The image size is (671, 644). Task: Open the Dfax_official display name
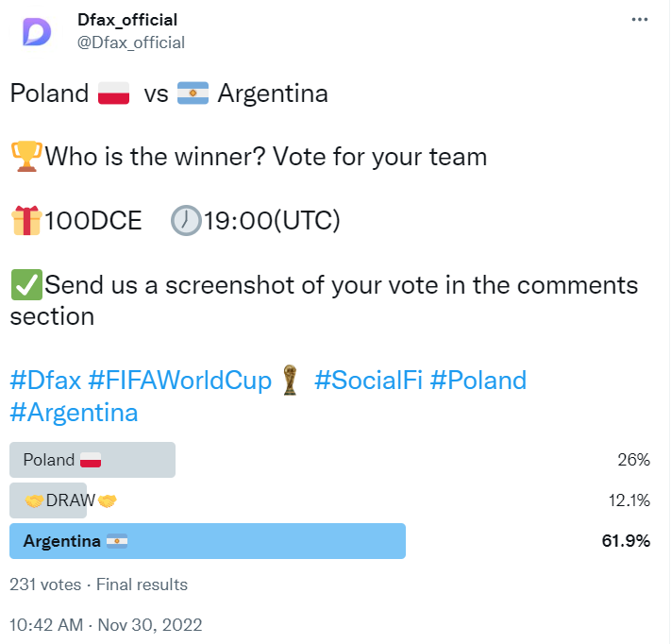pyautogui.click(x=127, y=20)
